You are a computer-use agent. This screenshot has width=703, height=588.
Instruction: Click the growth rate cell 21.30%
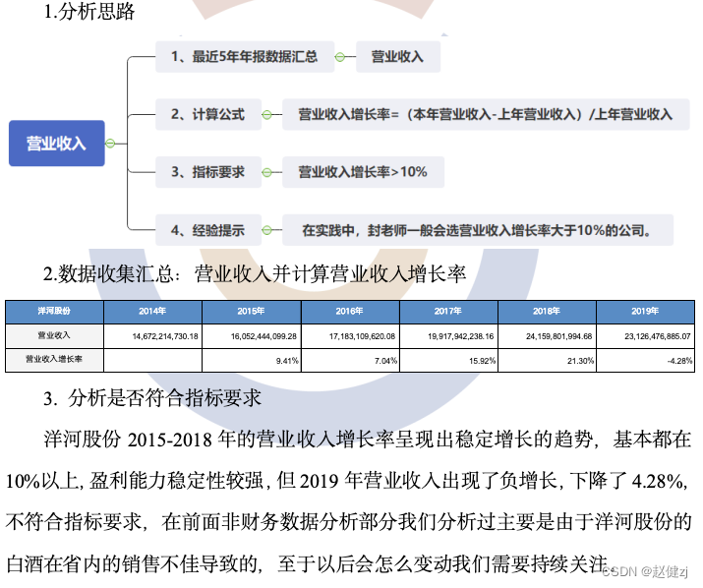point(547,360)
